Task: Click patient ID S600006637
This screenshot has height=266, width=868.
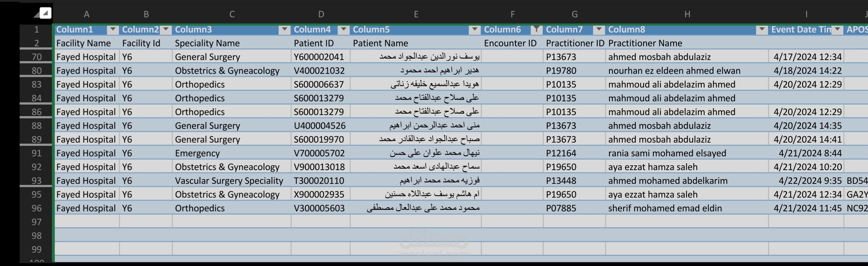Action: click(321, 84)
